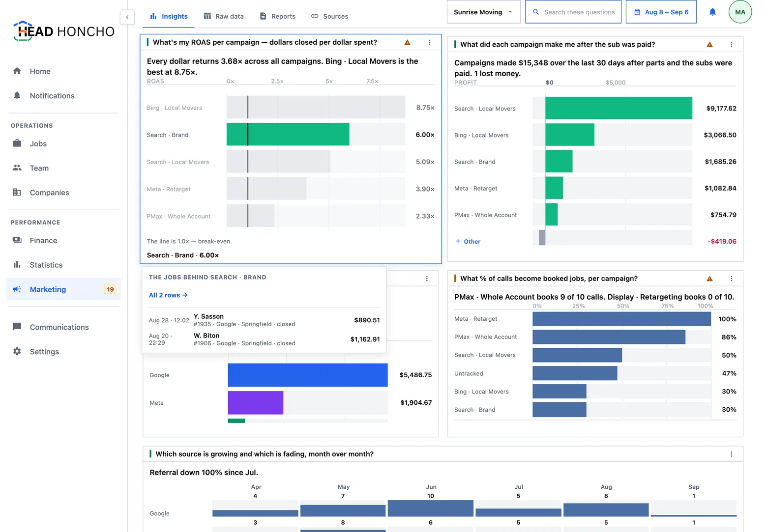Switch to the Reports tab
Screen dimensions: 767x532
(278, 16)
